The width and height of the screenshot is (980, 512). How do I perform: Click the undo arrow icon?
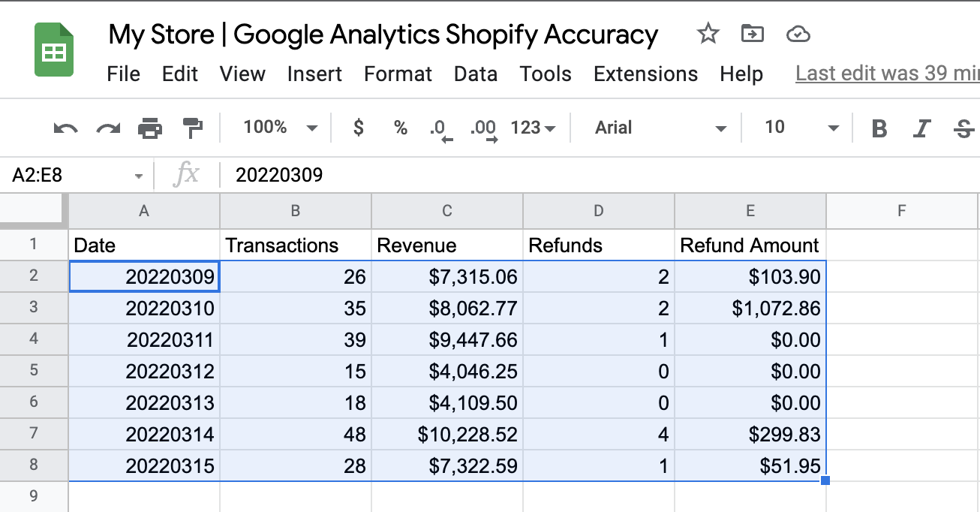[66, 128]
